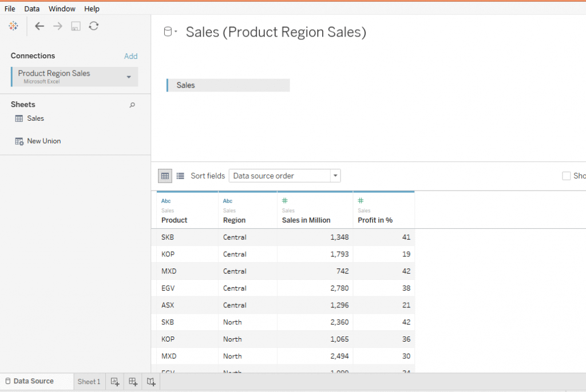Viewport: 586px width, 392px height.
Task: Switch to metadata grid view
Action: point(180,176)
